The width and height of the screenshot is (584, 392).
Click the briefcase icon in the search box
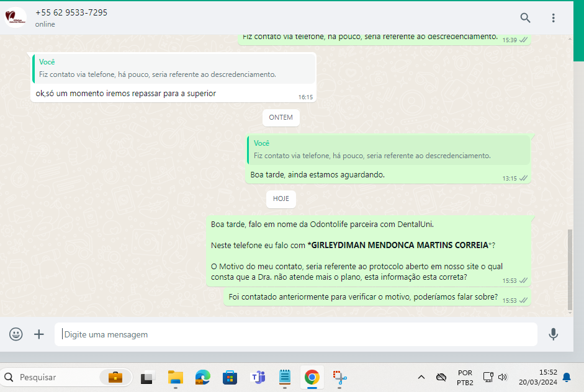click(115, 377)
